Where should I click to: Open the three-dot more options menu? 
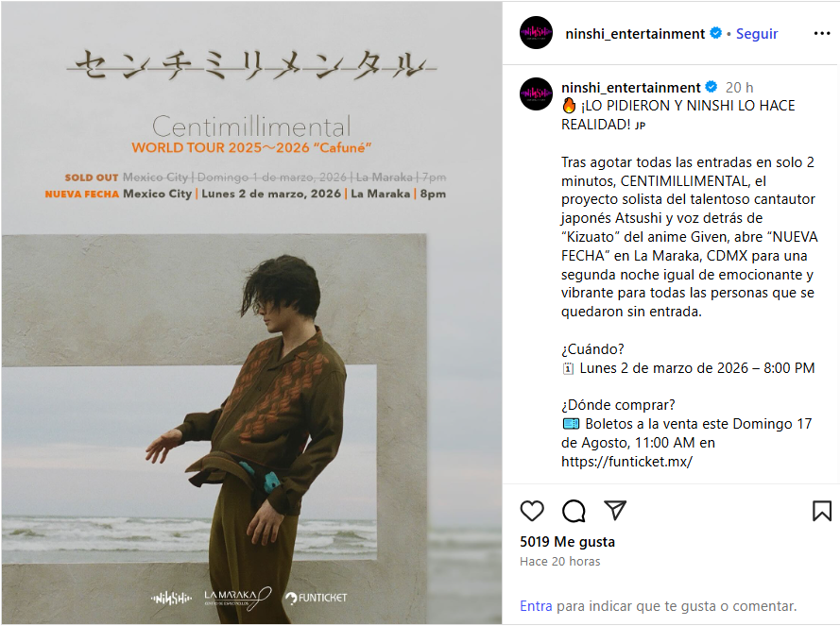tap(822, 34)
